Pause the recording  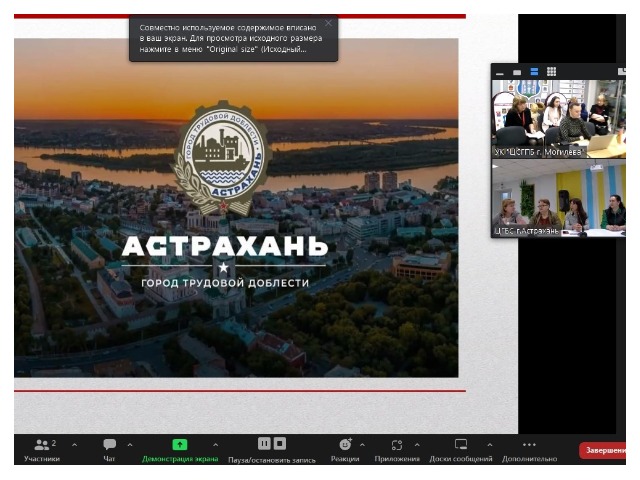click(x=264, y=444)
